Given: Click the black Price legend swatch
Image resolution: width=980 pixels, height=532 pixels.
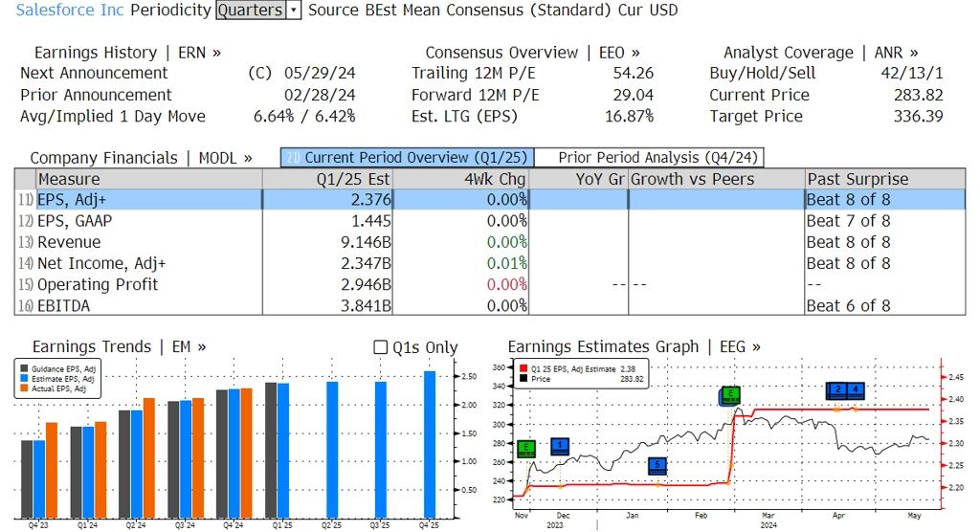Looking at the screenshot, I should point(523,379).
